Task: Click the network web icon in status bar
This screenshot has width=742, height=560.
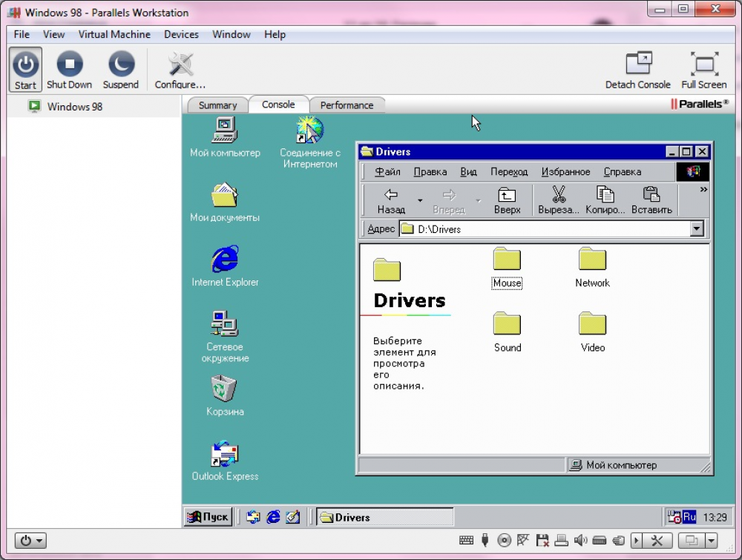Action: (523, 540)
